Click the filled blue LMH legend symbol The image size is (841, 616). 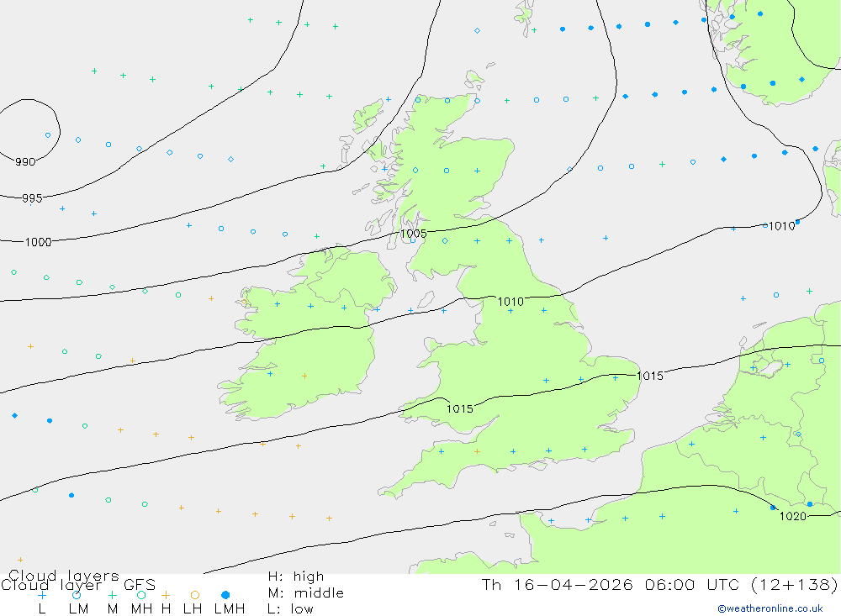pos(225,595)
